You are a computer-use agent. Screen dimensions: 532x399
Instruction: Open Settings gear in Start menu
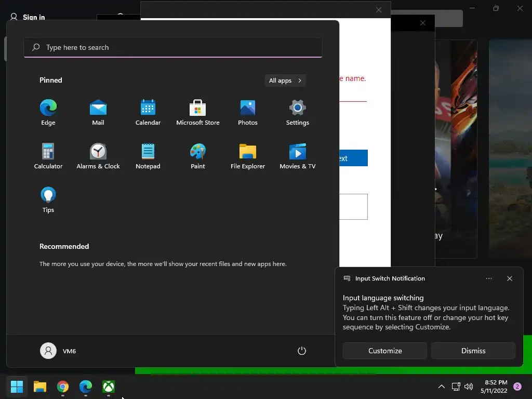tap(298, 113)
